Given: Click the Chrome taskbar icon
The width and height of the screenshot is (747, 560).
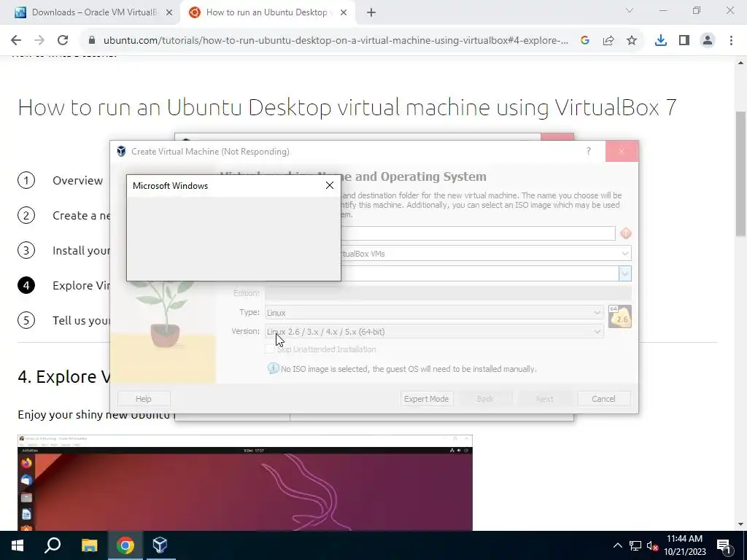Looking at the screenshot, I should point(125,545).
